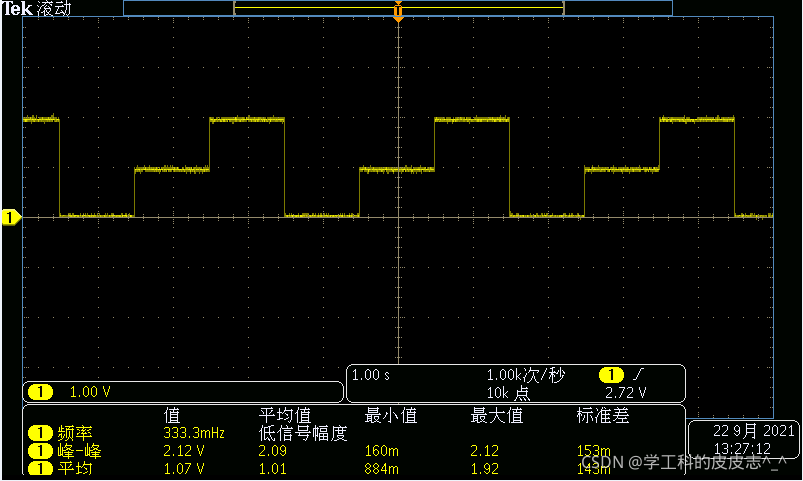Click the yellow record view bar at top

coord(398,8)
